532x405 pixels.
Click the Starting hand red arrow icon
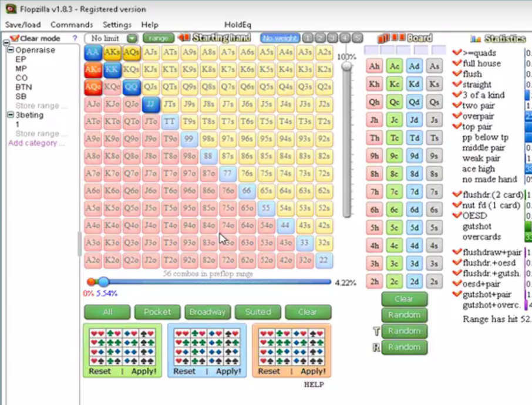pyautogui.click(x=184, y=38)
